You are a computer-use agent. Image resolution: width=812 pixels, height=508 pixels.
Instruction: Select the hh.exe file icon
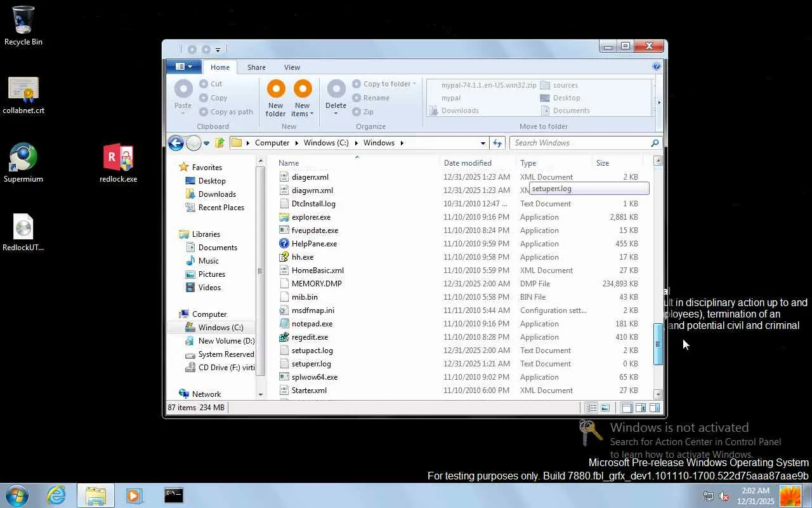tap(284, 257)
